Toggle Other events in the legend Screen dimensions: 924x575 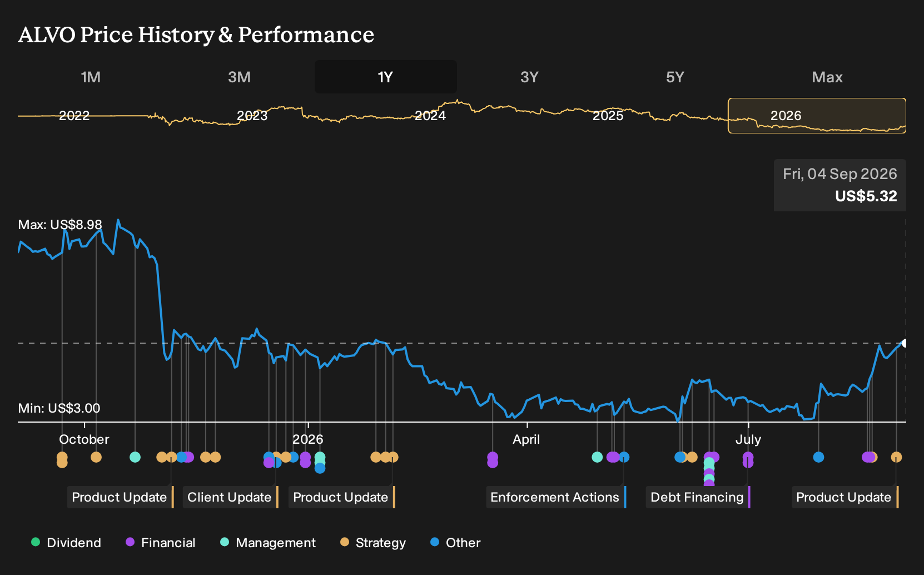455,543
